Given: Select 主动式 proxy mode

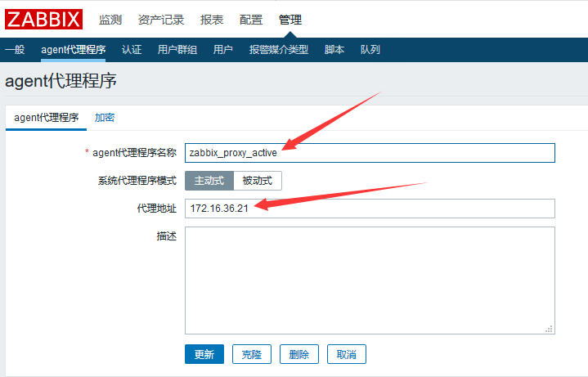Looking at the screenshot, I should 209,181.
